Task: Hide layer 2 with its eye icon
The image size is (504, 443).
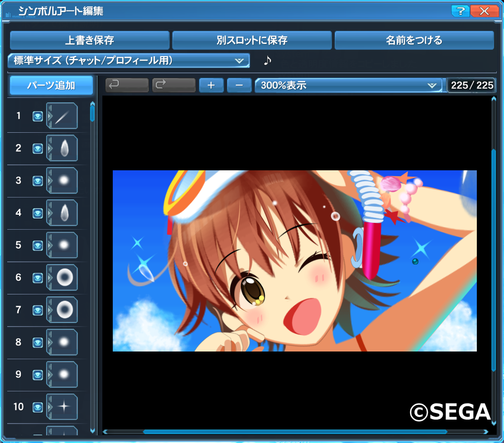Action: point(38,149)
